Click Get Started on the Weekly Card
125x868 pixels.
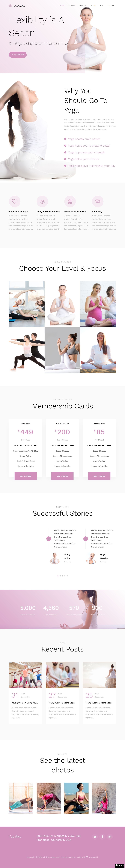point(99,476)
